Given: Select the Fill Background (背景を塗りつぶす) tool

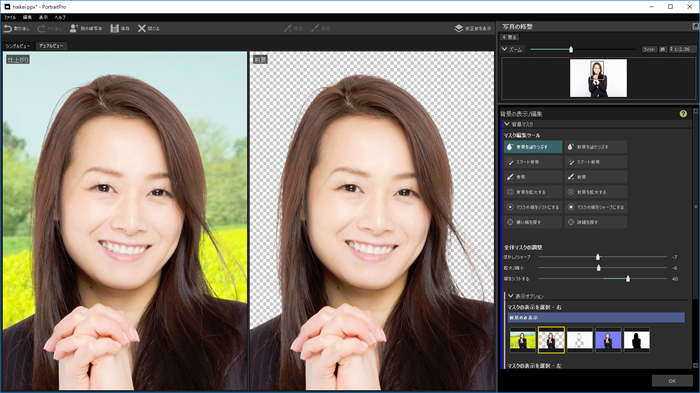Looking at the screenshot, I should pyautogui.click(x=533, y=146).
